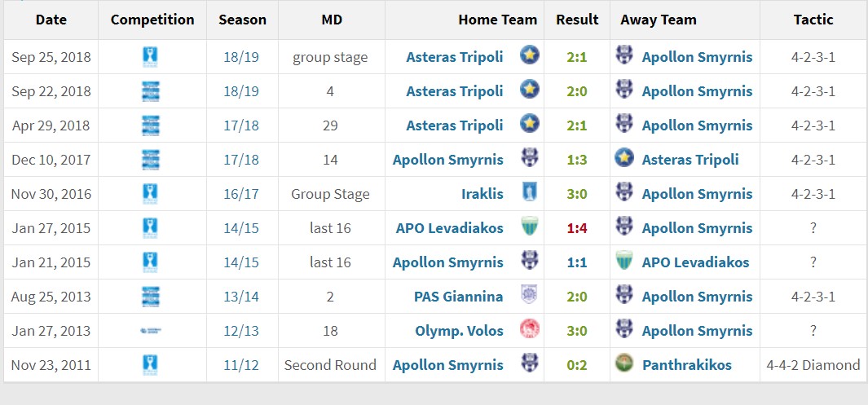Click the Olymp. Volos team name
The width and height of the screenshot is (868, 405).
[x=459, y=332]
